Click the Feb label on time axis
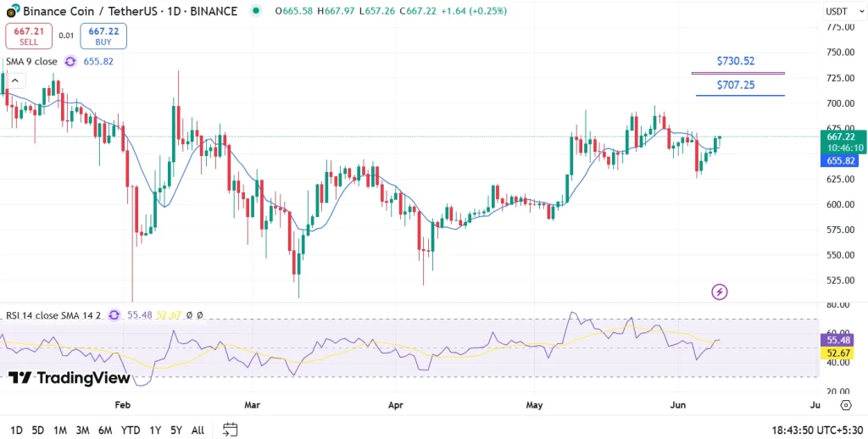Screen dimensions: 868x439 (122, 405)
